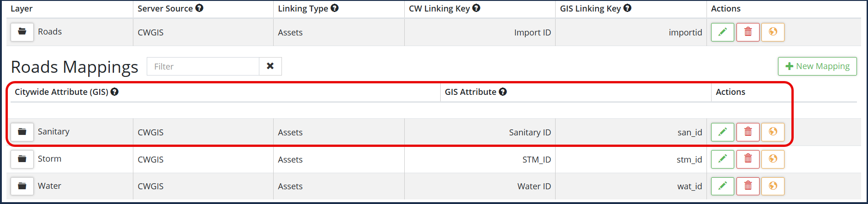Delete the Roads layer
The width and height of the screenshot is (868, 204).
748,32
